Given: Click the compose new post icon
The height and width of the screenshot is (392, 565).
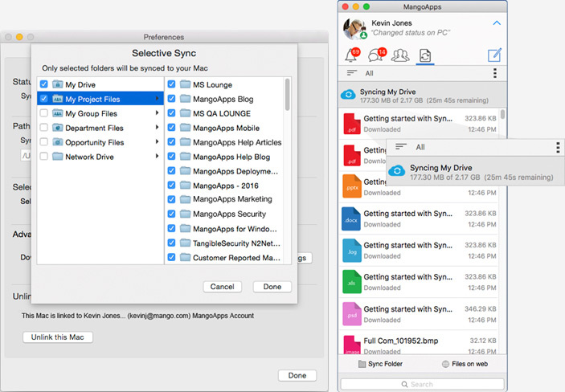Looking at the screenshot, I should 494,55.
